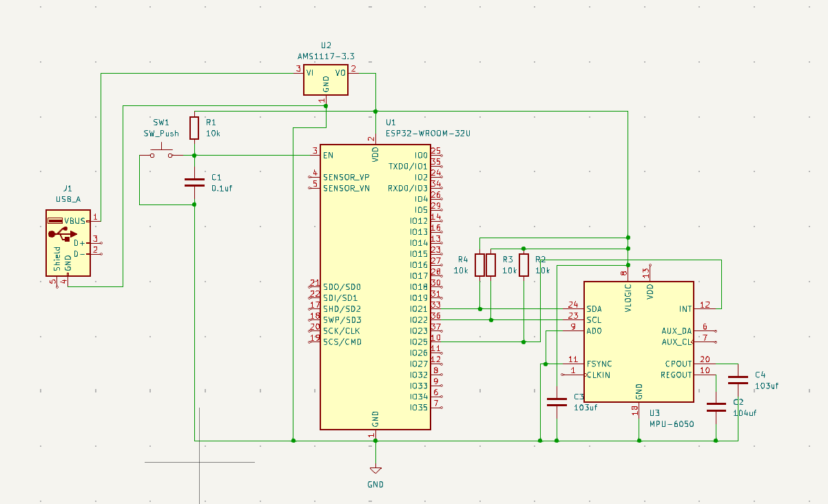This screenshot has width=828, height=504.
Task: Click the CPOUT pin label
Action: click(x=679, y=364)
